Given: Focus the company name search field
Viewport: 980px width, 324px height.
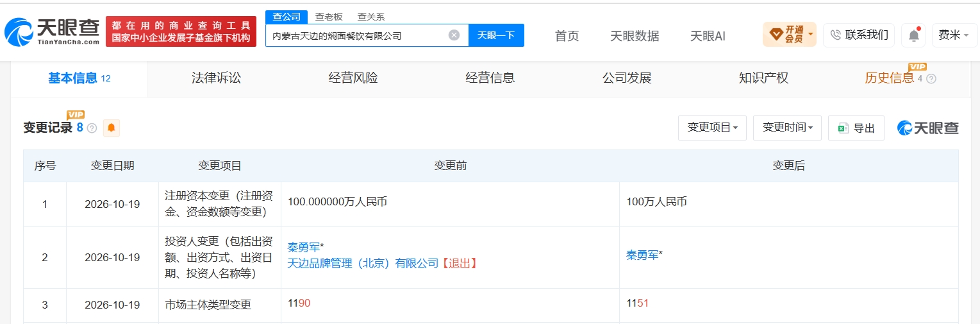Looking at the screenshot, I should (358, 35).
